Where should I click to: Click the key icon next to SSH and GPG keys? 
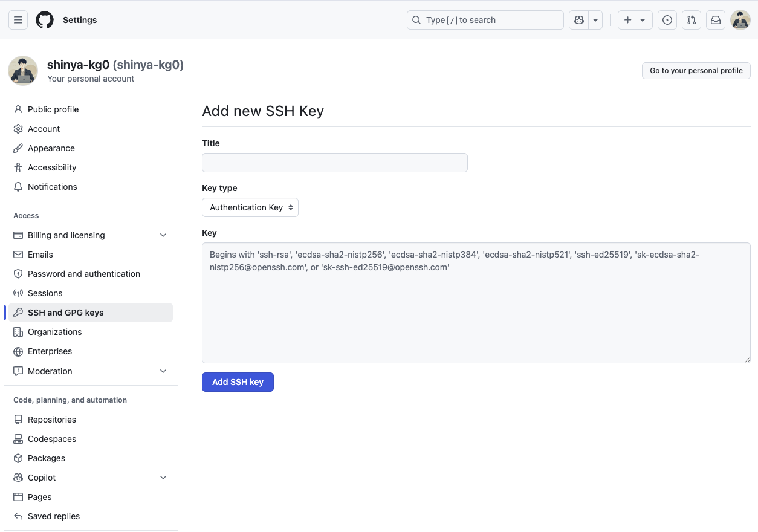pos(18,313)
